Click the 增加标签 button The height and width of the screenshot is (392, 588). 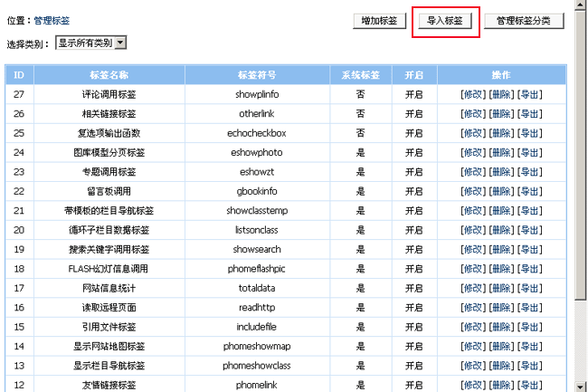click(x=378, y=21)
